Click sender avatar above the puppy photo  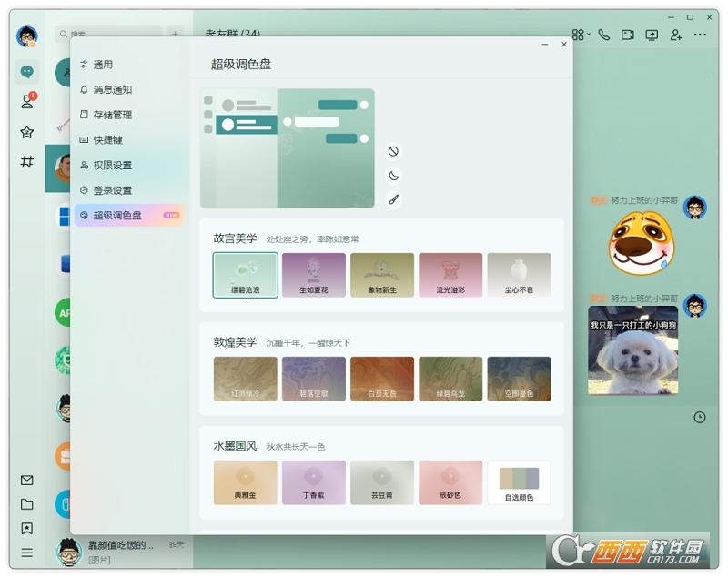click(695, 306)
